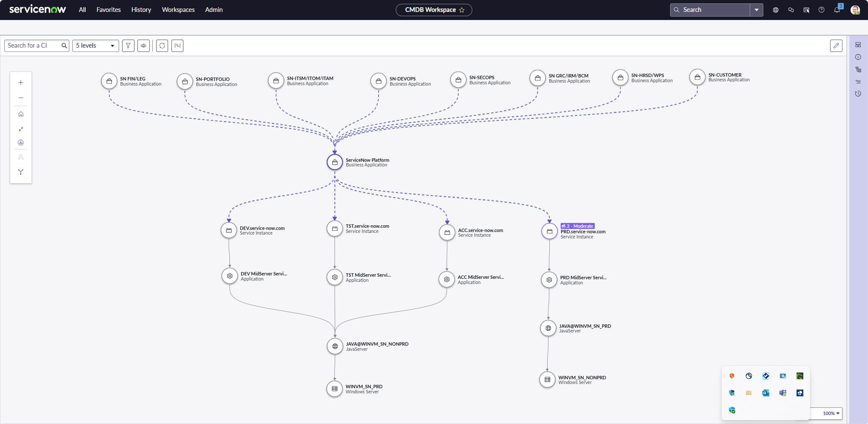Viewport: 868px width, 424px height.
Task: Zoom in with the plus control
Action: click(x=21, y=83)
